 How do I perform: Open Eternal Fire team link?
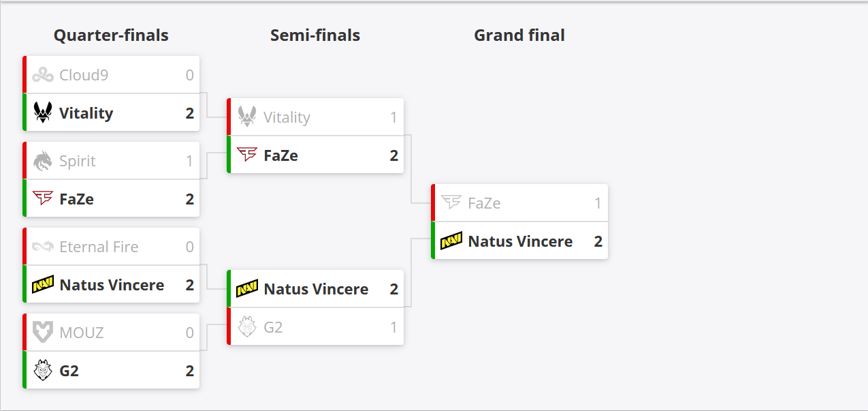click(x=99, y=247)
